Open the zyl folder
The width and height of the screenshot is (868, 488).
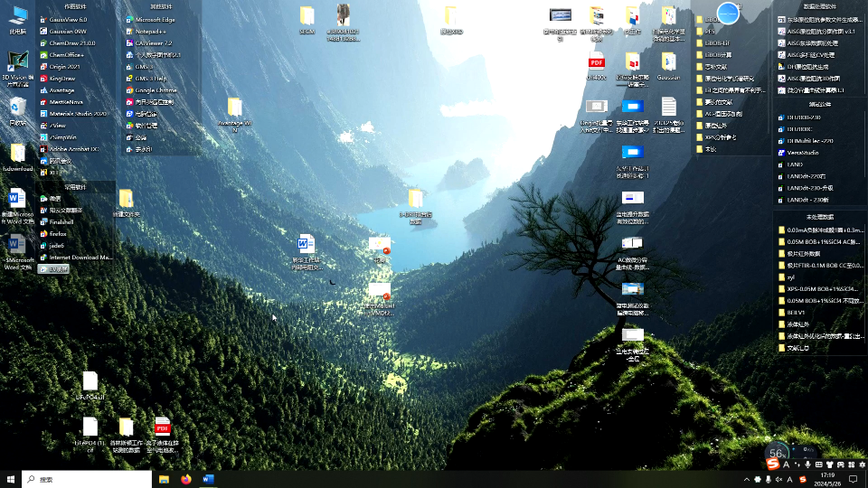tap(786, 277)
